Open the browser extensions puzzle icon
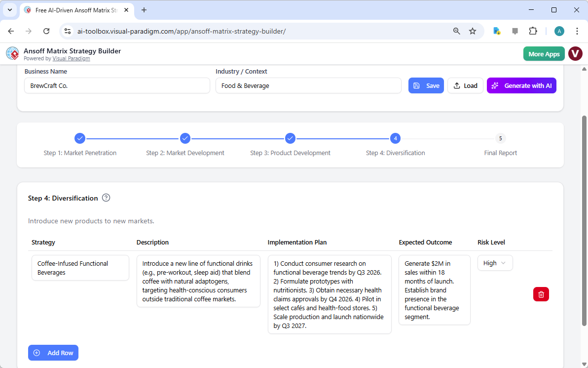Image resolution: width=588 pixels, height=368 pixels. [x=533, y=31]
